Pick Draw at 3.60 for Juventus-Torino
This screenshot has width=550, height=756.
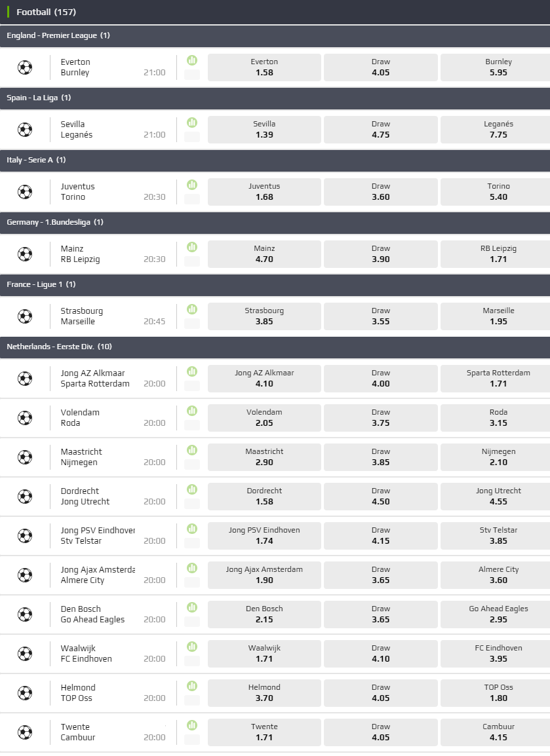(380, 191)
